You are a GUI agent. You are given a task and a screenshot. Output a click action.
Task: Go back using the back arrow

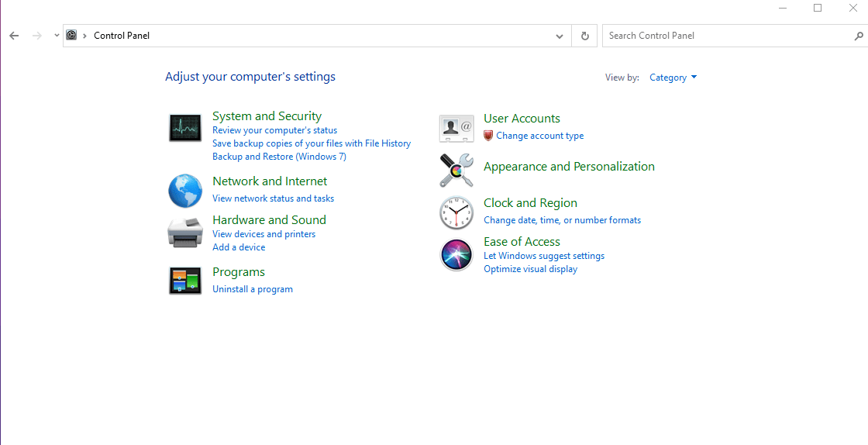[14, 36]
